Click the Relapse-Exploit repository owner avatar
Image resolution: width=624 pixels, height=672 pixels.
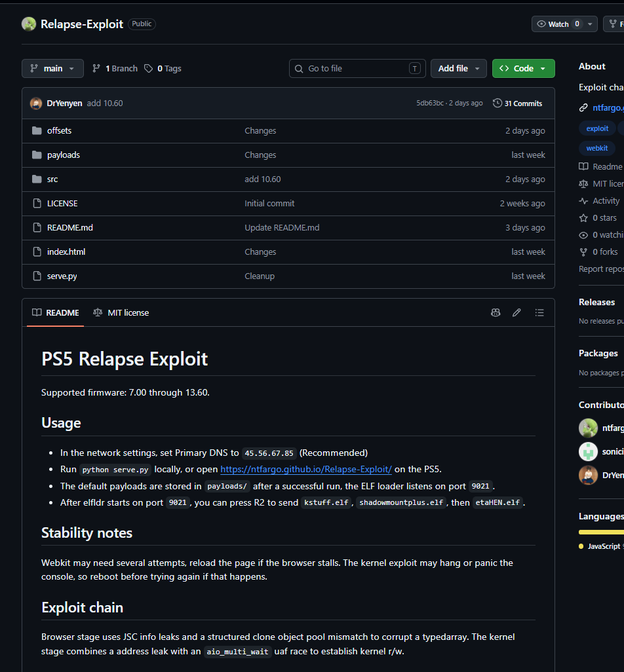tap(29, 24)
